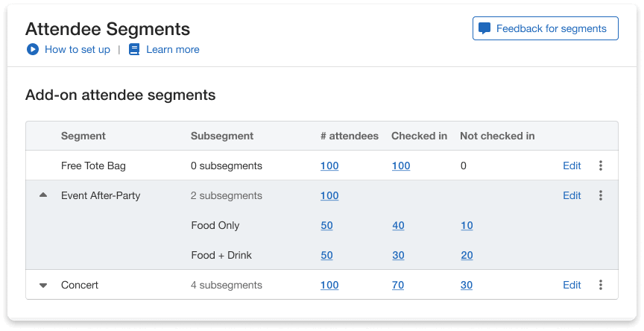Click the play icon beside How to set up
Viewport: 644px width, 331px height.
[x=32, y=50]
